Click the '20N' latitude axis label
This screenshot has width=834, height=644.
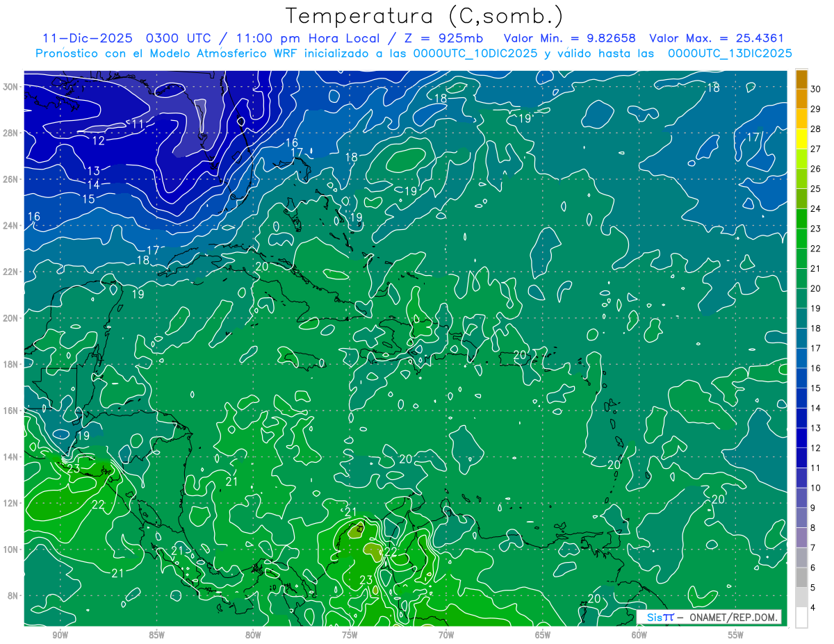pos(11,318)
